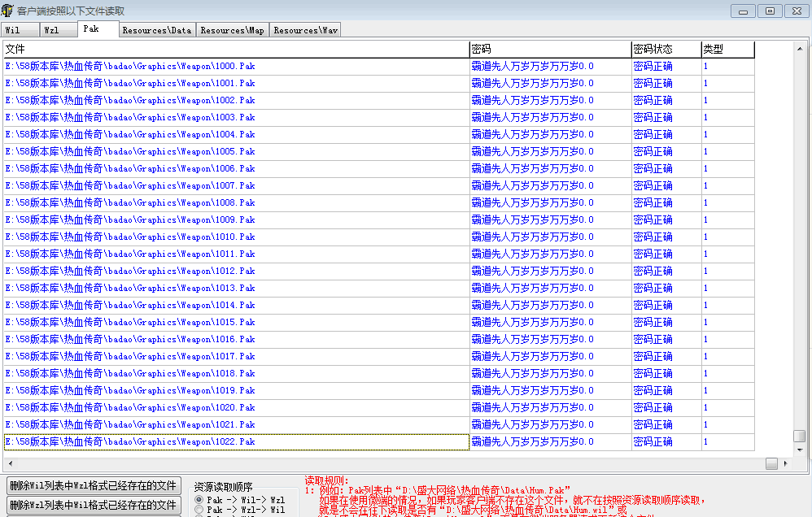
Task: Click the application icon in the title bar
Action: click(7, 11)
